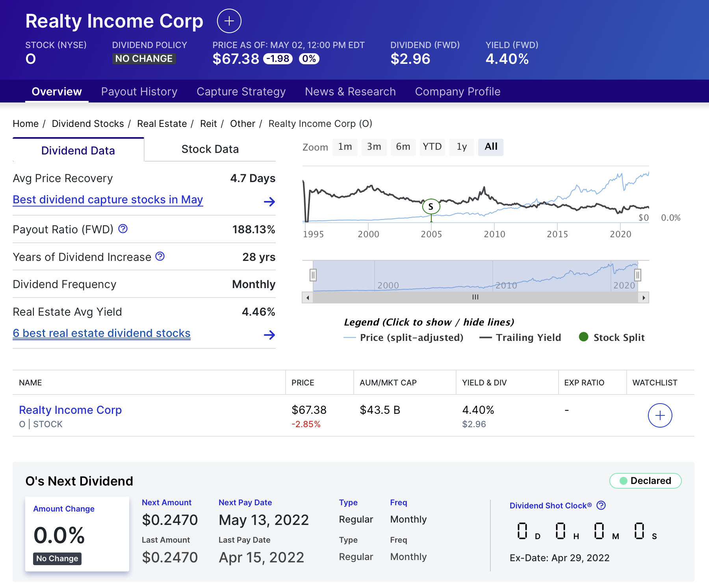Switch chart zoom to 6m
This screenshot has height=588, width=709.
tap(403, 147)
